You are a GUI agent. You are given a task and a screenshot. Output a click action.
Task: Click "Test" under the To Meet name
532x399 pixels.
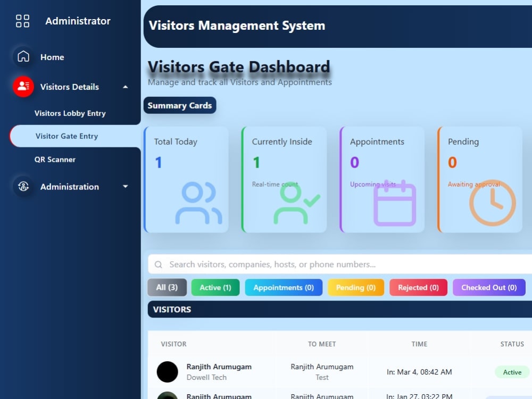pyautogui.click(x=322, y=377)
